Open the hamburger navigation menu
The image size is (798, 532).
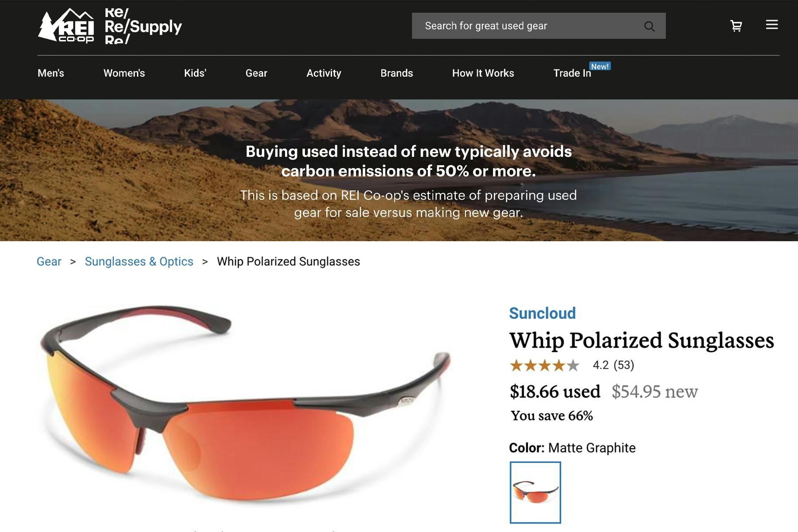tap(772, 25)
